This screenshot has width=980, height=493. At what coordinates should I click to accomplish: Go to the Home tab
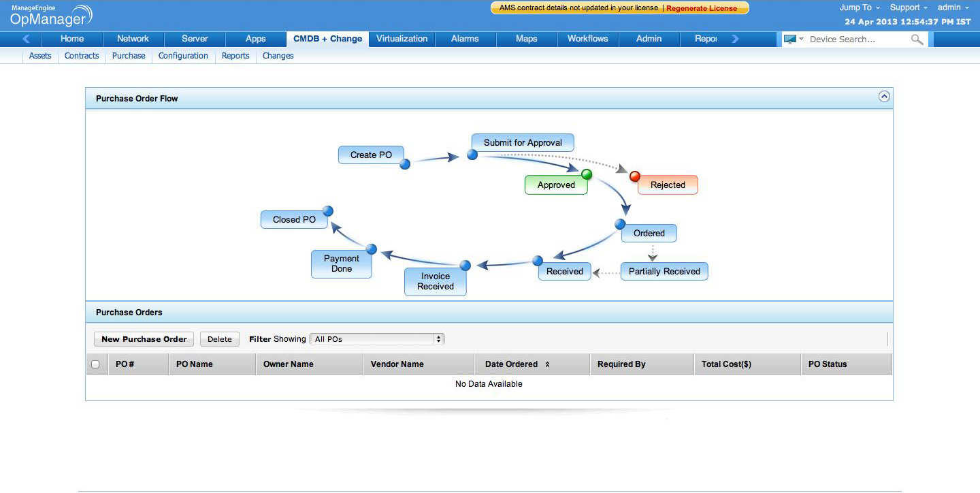(72, 39)
